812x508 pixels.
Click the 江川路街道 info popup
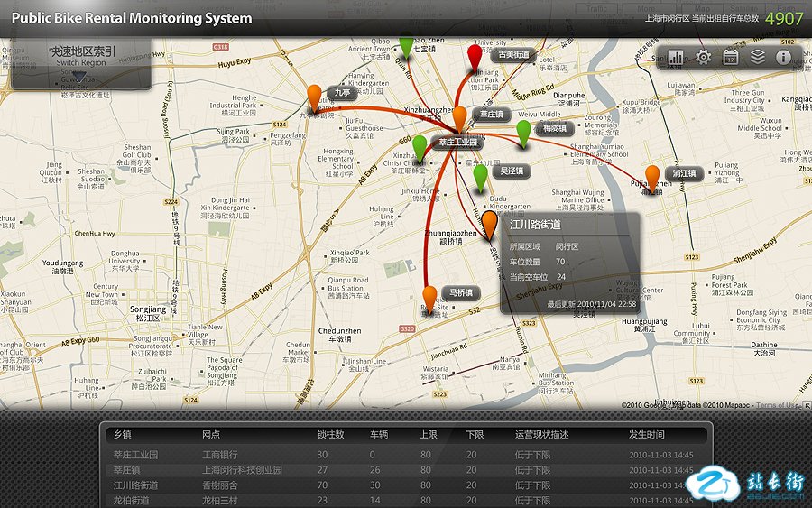point(570,263)
